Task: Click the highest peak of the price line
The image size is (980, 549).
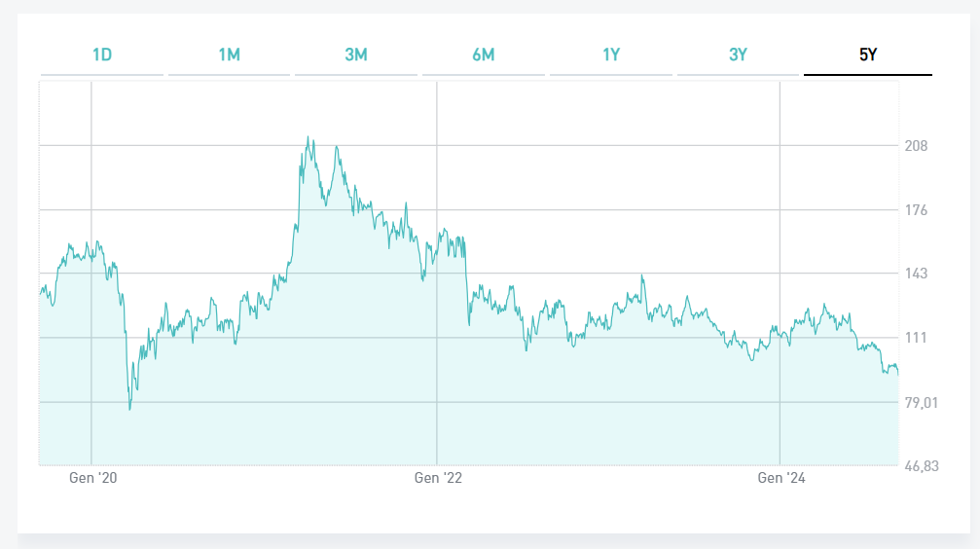Action: pyautogui.click(x=309, y=137)
